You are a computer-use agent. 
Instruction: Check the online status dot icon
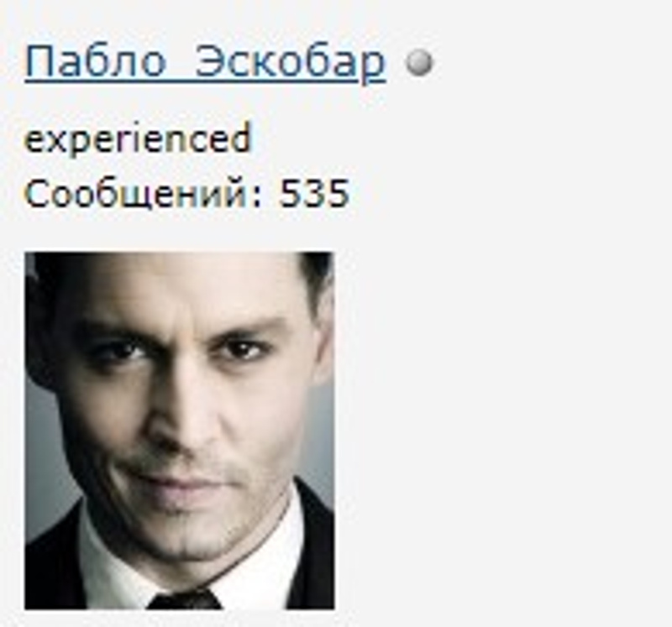tap(419, 63)
